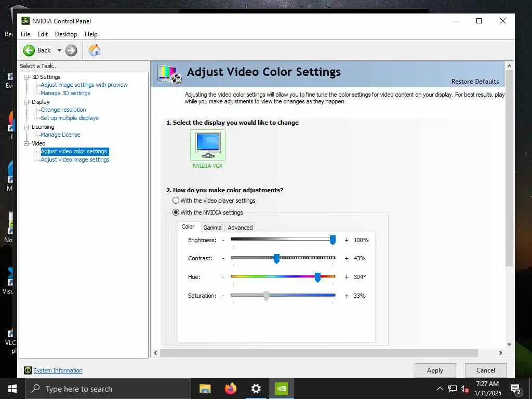
Task: Click the Hue minus icon
Action: coord(223,277)
